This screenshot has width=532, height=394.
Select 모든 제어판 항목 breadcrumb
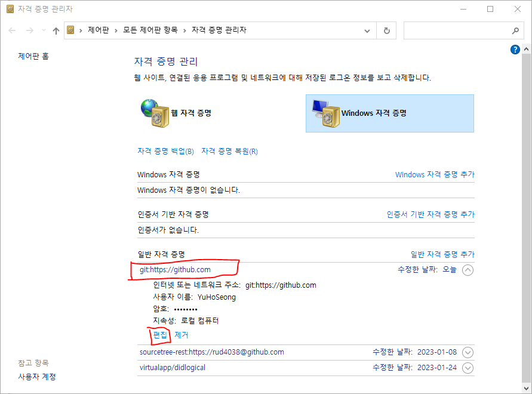click(x=150, y=30)
